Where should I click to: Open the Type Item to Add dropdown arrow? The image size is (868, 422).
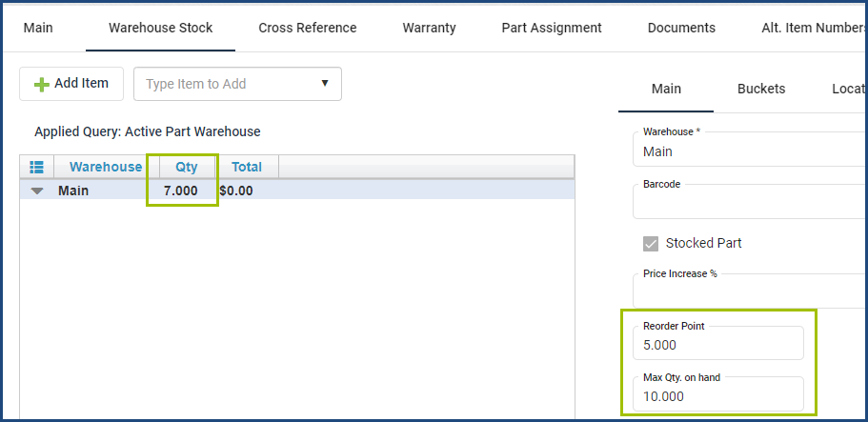coord(325,84)
